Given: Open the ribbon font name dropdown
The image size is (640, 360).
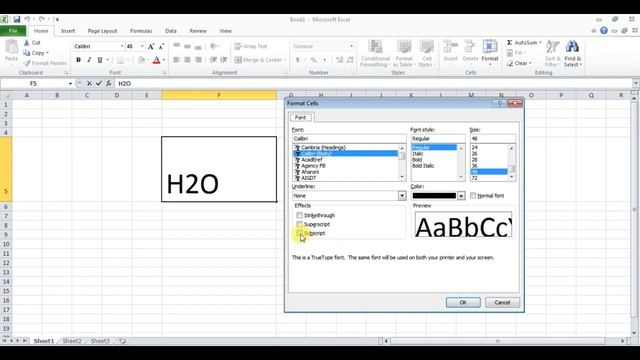Looking at the screenshot, I should [x=122, y=47].
